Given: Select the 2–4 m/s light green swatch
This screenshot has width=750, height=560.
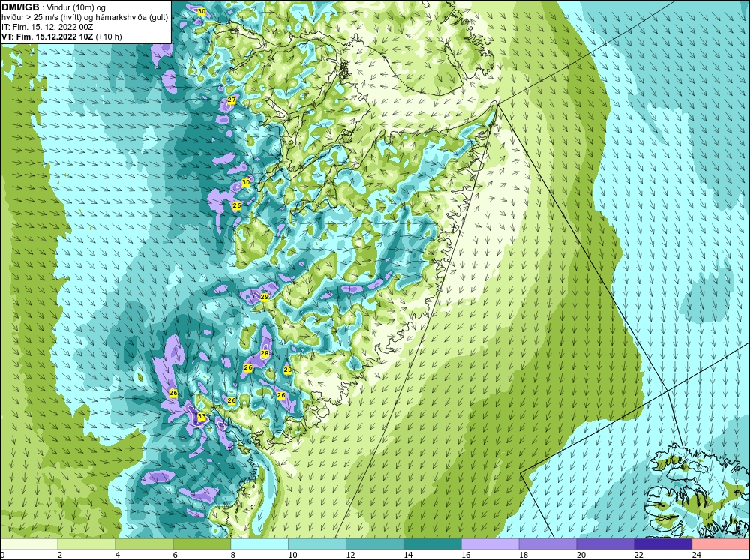Looking at the screenshot, I should pyautogui.click(x=86, y=544).
